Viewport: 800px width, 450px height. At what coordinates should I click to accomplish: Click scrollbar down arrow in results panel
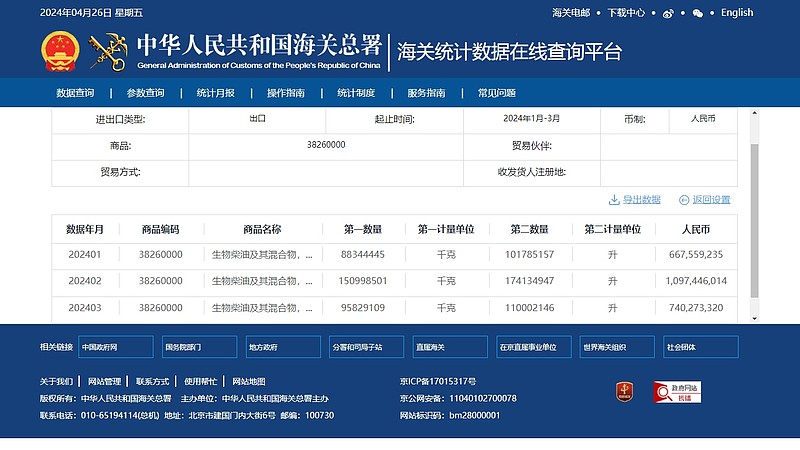click(x=754, y=318)
